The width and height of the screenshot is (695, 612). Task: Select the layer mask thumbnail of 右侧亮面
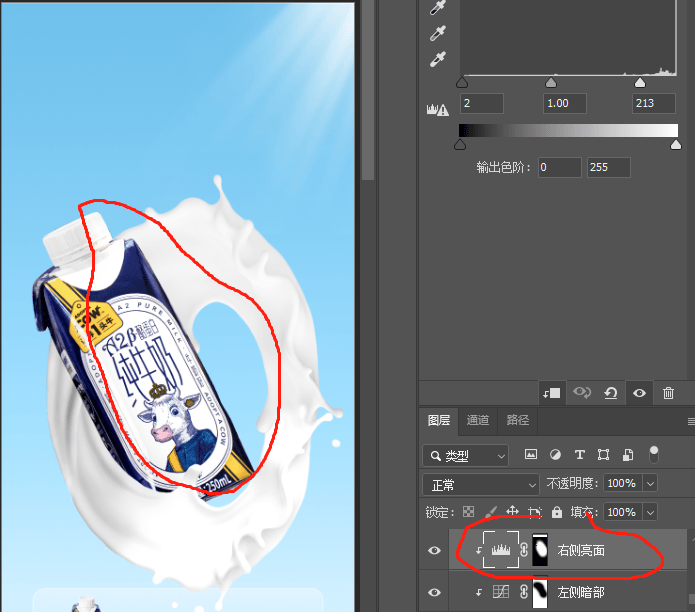coord(540,550)
